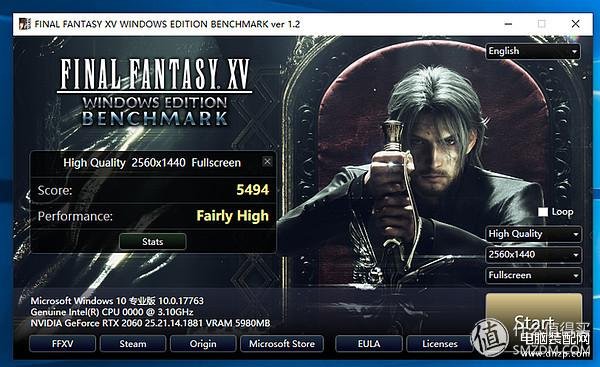Screen dimensions: 600x367
Task: Select the score value 5494
Action: coord(253,190)
